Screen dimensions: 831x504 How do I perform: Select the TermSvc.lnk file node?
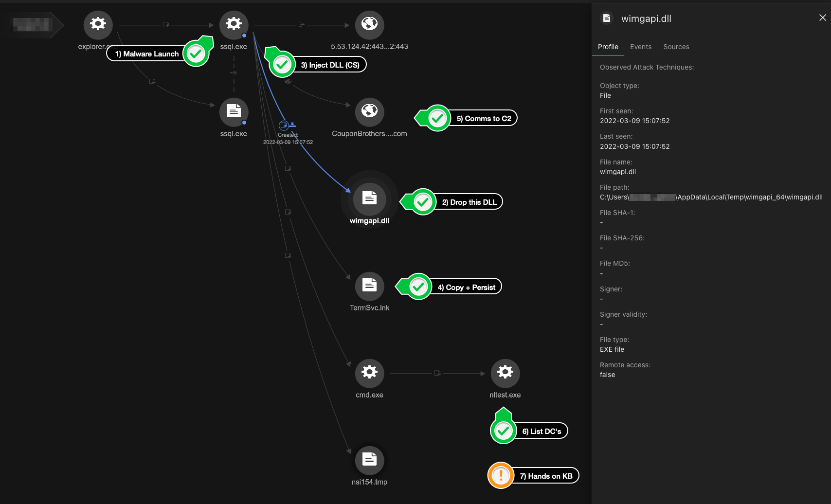click(369, 286)
